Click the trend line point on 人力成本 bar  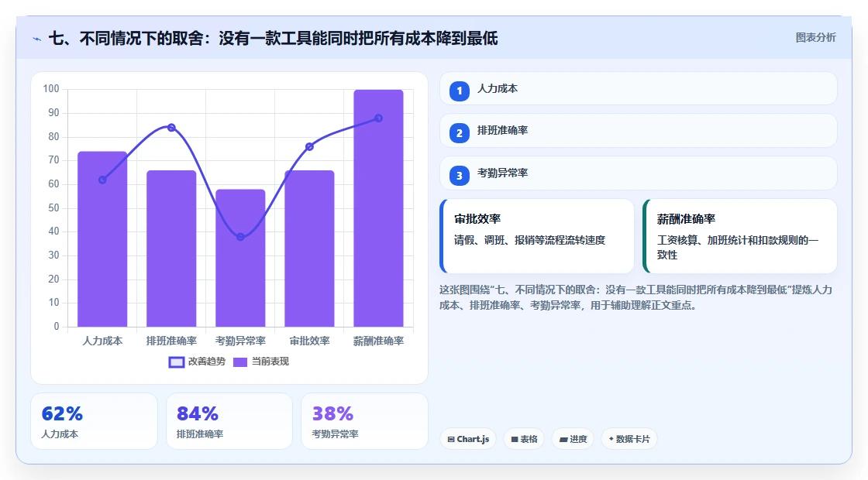pos(102,180)
